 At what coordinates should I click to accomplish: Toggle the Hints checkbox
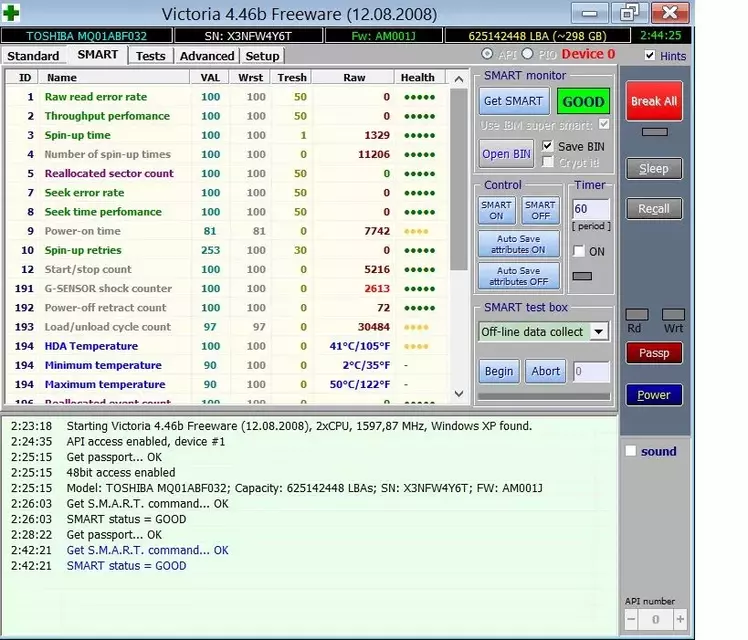(x=650, y=55)
